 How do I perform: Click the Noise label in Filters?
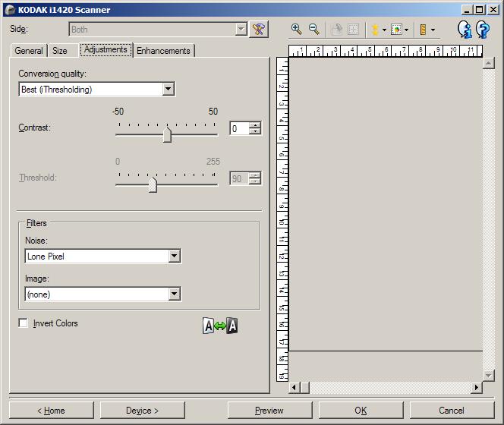36,241
